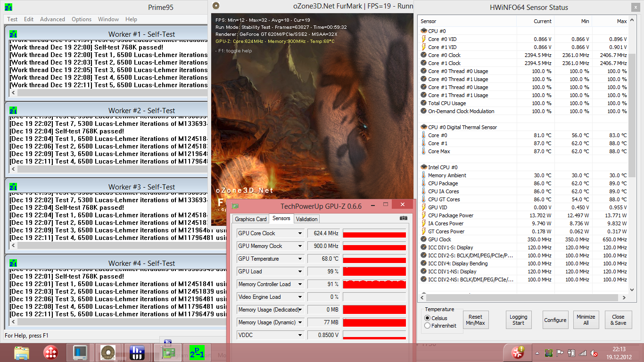644x362 pixels.
Task: Select the Total CPU Usage sensor row
Action: (x=523, y=103)
